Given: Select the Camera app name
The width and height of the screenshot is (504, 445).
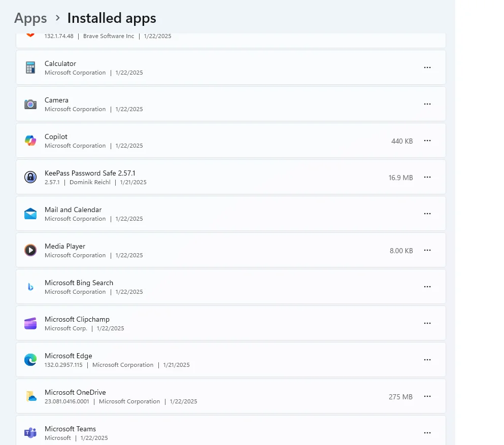Looking at the screenshot, I should tap(56, 100).
